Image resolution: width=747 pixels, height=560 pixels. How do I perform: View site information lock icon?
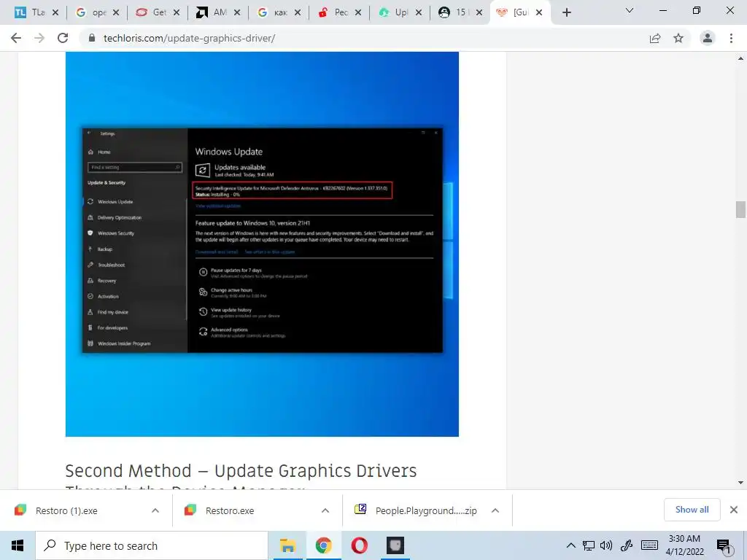pyautogui.click(x=93, y=38)
